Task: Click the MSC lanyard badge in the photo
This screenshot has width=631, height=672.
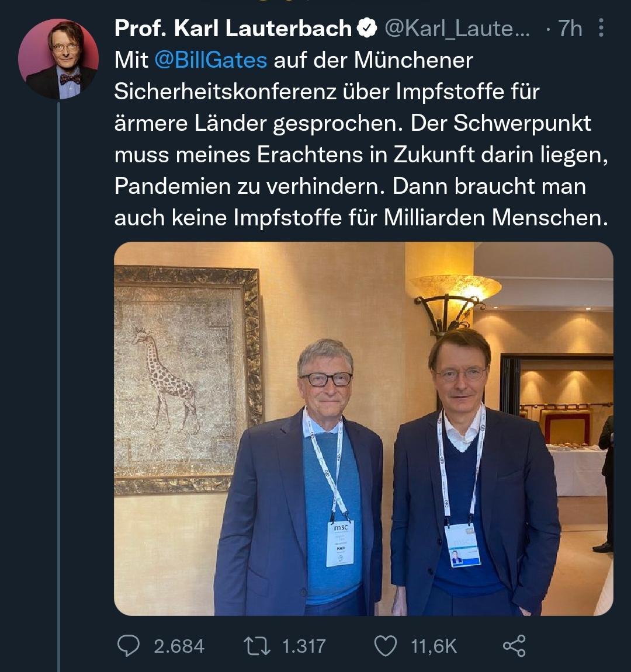Action: point(340,544)
